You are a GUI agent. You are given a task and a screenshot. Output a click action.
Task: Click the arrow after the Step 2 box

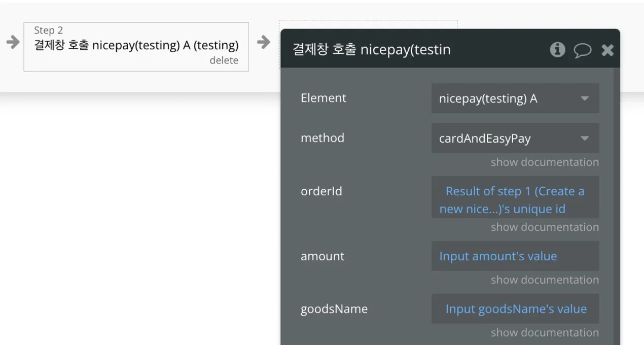pyautogui.click(x=263, y=42)
